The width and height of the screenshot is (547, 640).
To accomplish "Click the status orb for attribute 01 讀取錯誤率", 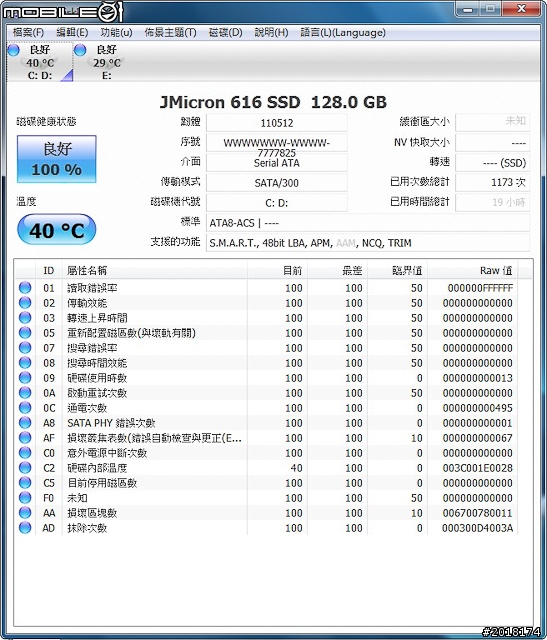I will (x=25, y=287).
